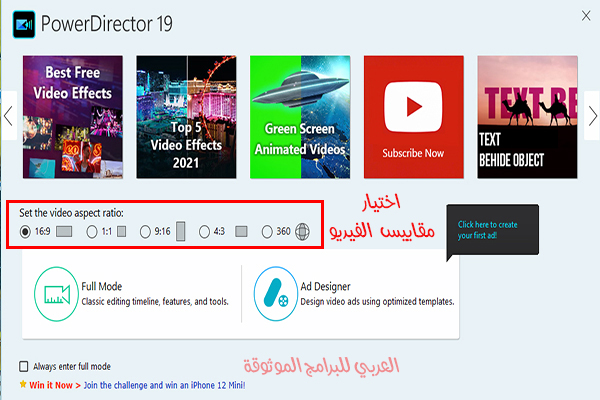Click the PowerDirector 19 logo icon
Viewport: 600px width, 400px height.
coord(24,25)
